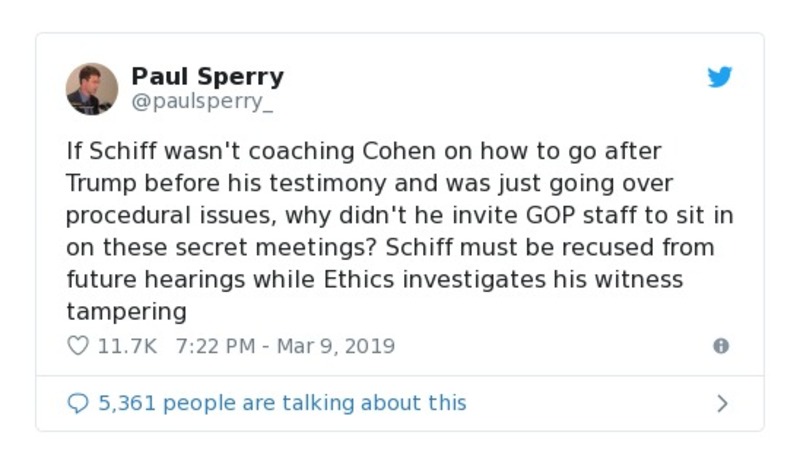Like the tweet using the heart icon
Image resolution: width=800 pixels, height=467 pixels.
click(78, 346)
